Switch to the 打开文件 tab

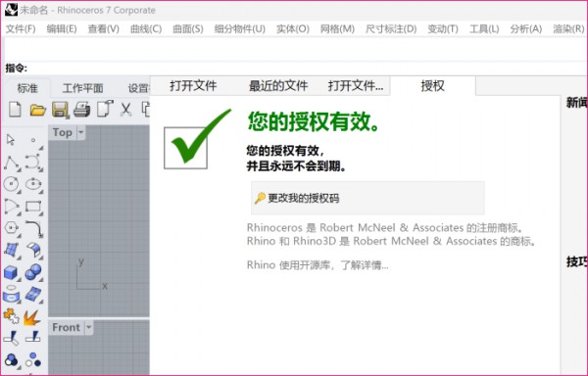(193, 86)
